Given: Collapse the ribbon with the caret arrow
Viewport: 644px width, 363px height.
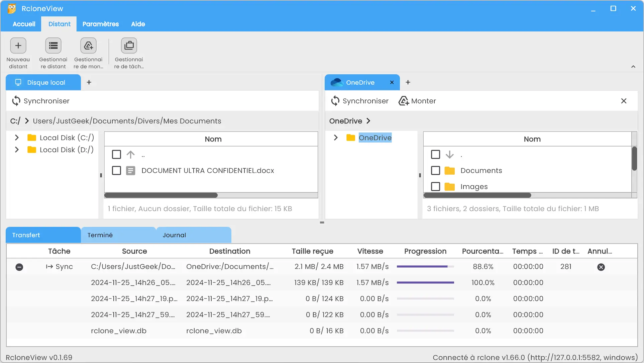Looking at the screenshot, I should pos(633,67).
